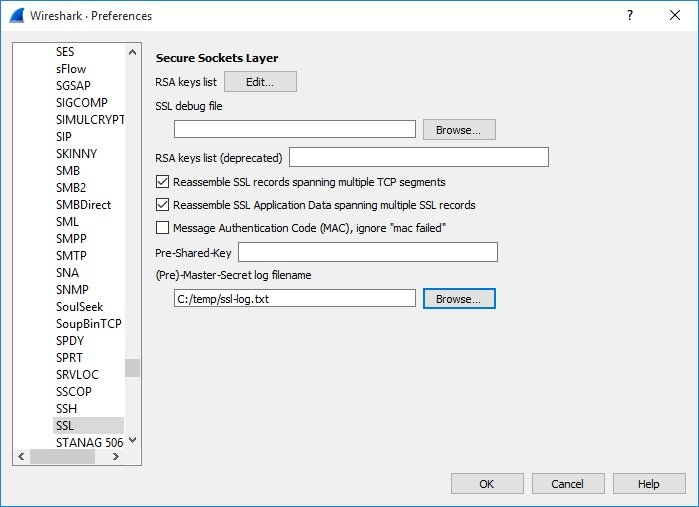Open Help for preferences
Viewport: 699px width, 507px height.
click(x=649, y=484)
